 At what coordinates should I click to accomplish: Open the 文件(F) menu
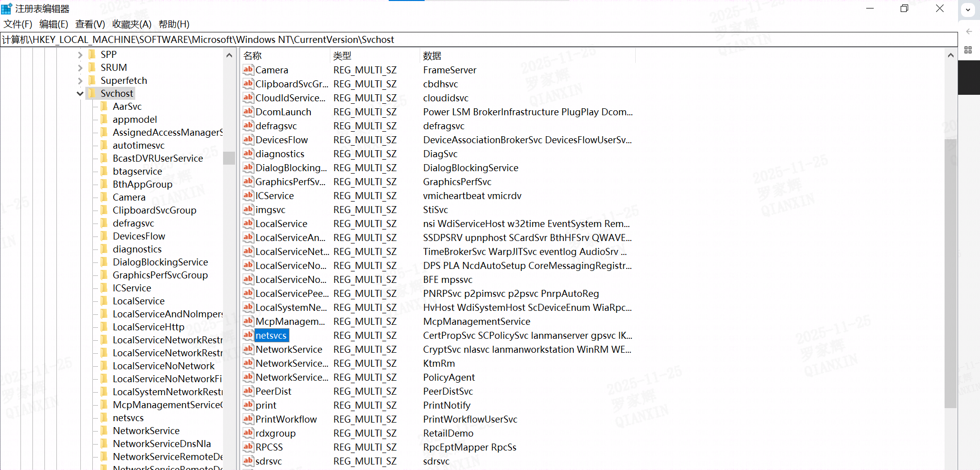pos(18,24)
